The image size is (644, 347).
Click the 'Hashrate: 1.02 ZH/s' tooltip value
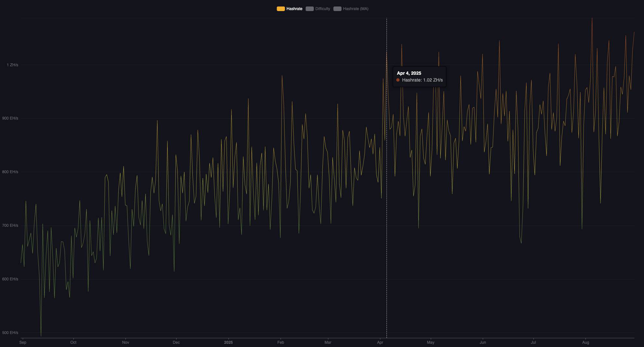tap(422, 80)
